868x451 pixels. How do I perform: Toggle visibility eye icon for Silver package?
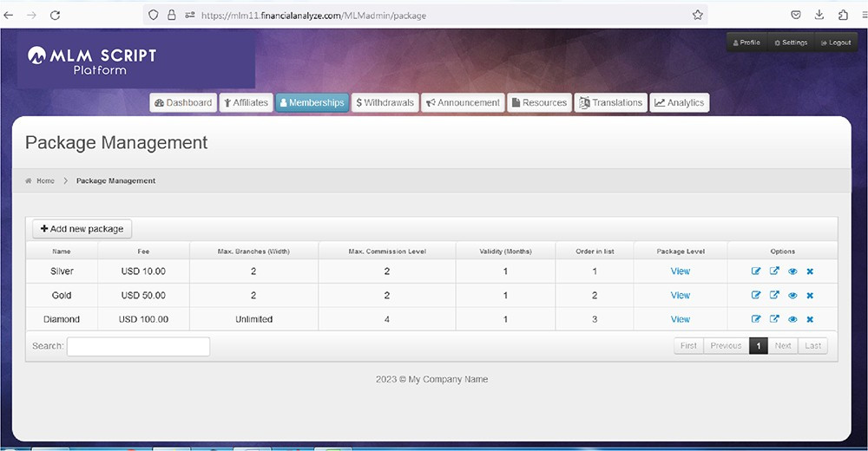point(792,271)
